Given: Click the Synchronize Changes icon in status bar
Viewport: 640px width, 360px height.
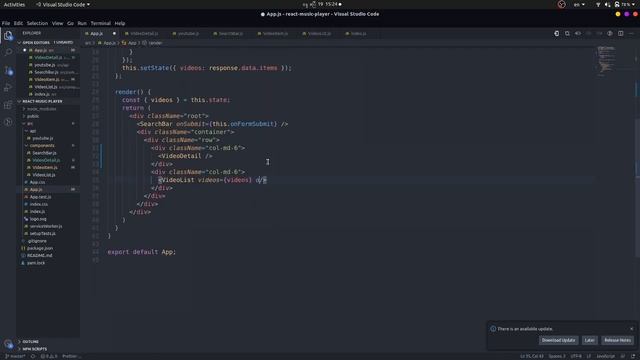Looking at the screenshot, I should tap(33, 356).
